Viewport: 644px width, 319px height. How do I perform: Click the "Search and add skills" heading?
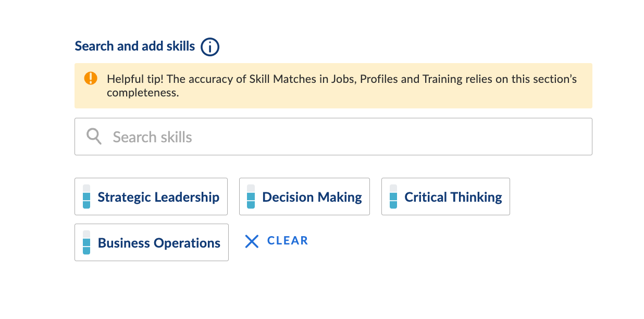point(135,46)
